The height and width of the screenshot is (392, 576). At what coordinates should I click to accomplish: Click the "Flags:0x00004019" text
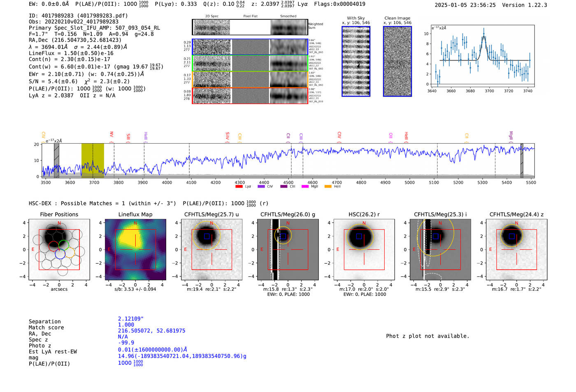click(x=339, y=4)
